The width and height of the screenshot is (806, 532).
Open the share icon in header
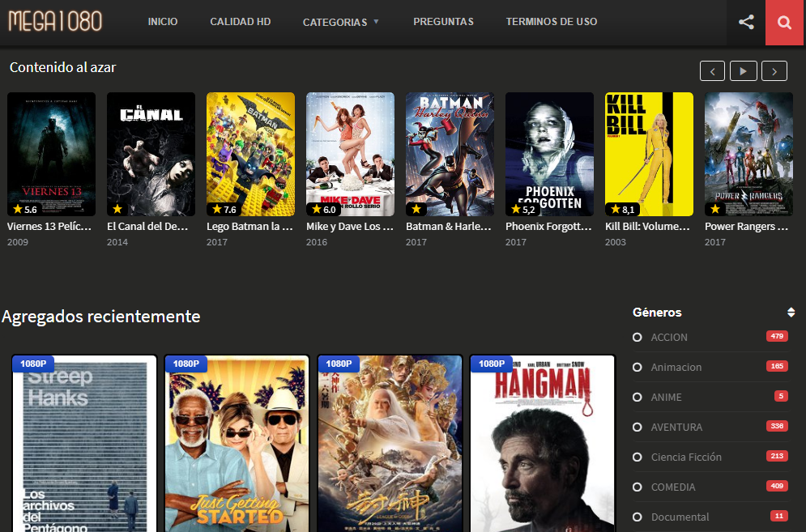[x=746, y=22]
